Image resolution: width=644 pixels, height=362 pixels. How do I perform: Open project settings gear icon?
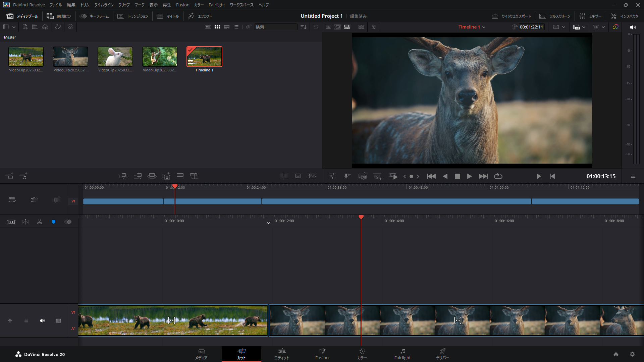coord(632,354)
